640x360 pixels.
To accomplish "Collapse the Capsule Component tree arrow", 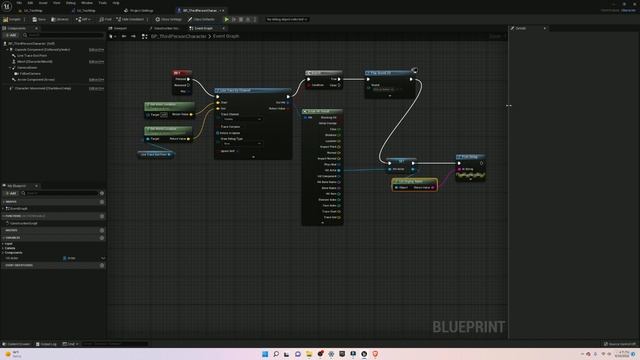I will coord(7,49).
